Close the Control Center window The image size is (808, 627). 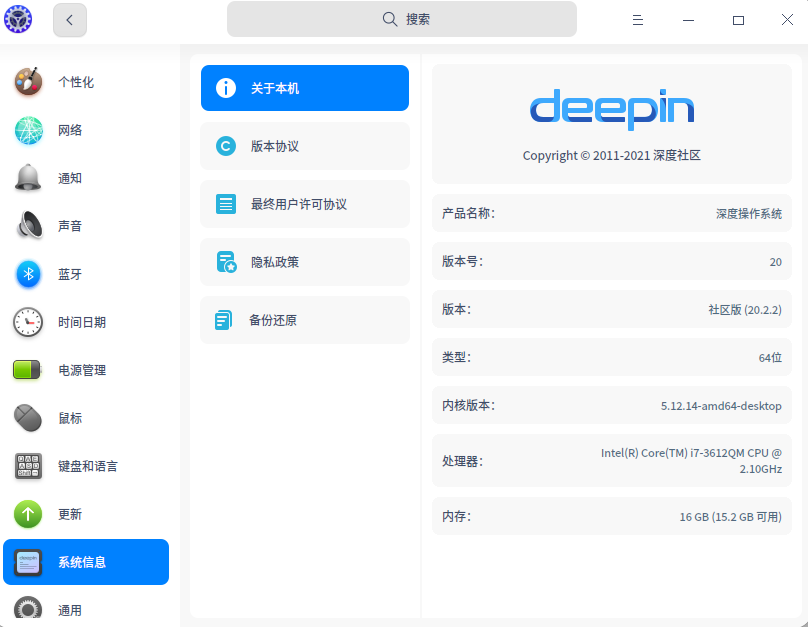pos(787,20)
